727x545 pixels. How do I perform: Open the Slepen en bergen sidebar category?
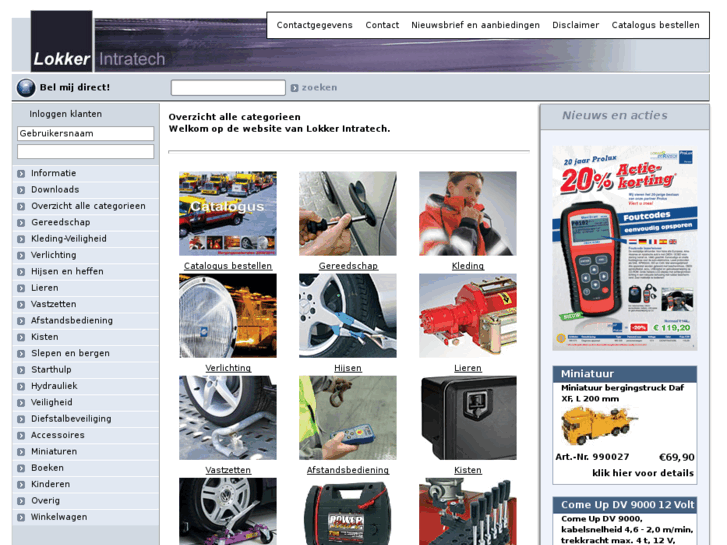[x=70, y=353]
